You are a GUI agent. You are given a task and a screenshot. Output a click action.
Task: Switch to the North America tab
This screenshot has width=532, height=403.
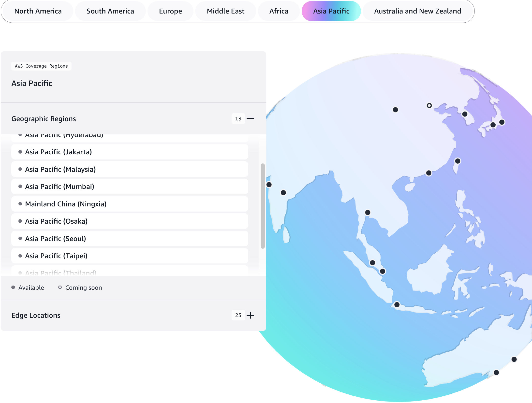tap(38, 11)
